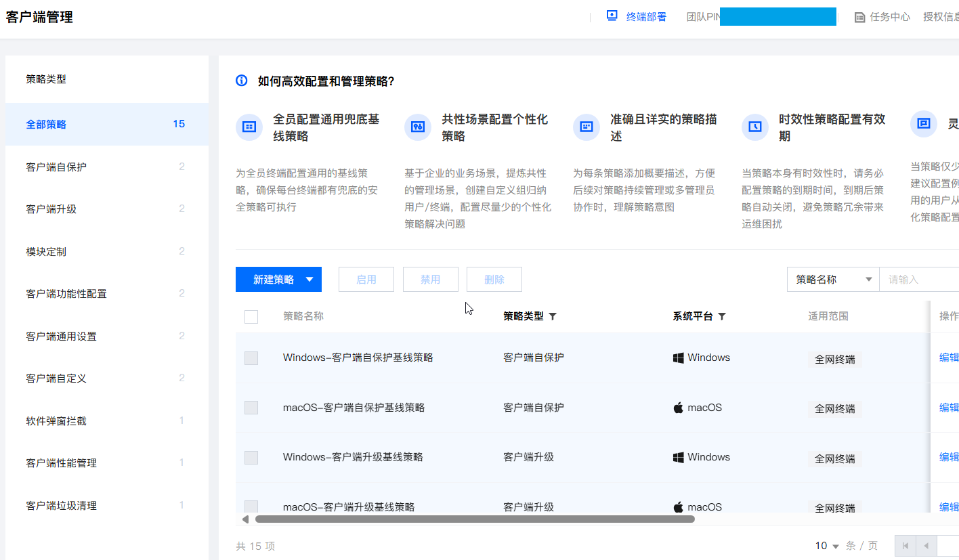Viewport: 959px width, 560px height.
Task: Click the Apple logo in macOS-客户端升级基线策略 row
Action: click(x=678, y=507)
